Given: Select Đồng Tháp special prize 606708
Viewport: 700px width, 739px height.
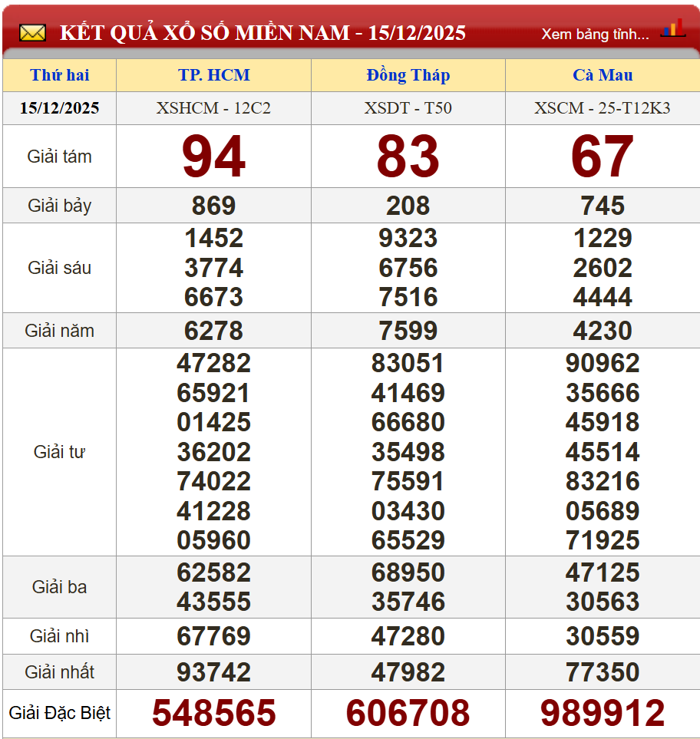Looking at the screenshot, I should (x=408, y=713).
